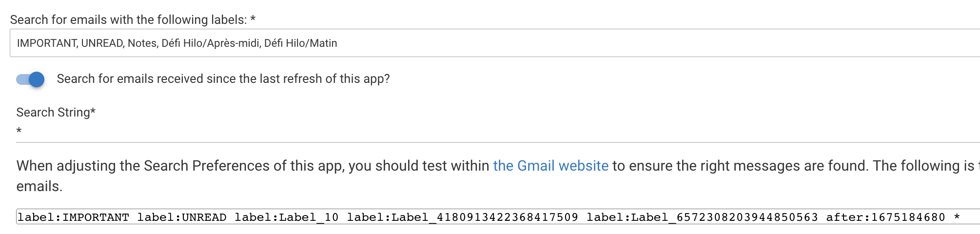The image size is (980, 234).
Task: Place cursor on IMPORTANT in labels field
Action: click(46, 43)
